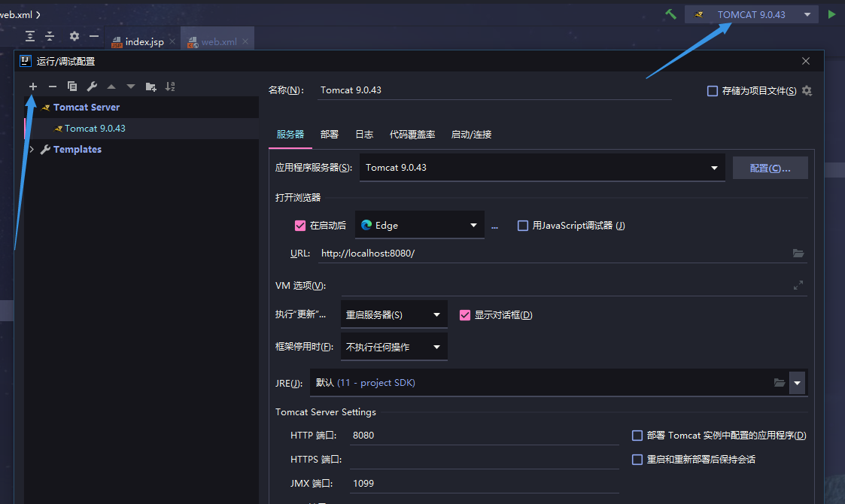Click into the 名称 name field
845x504 pixels.
(x=494, y=90)
